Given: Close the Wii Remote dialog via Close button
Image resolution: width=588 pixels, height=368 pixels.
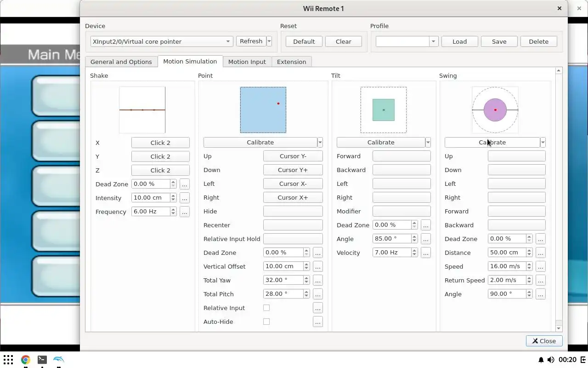Looking at the screenshot, I should pyautogui.click(x=544, y=341).
